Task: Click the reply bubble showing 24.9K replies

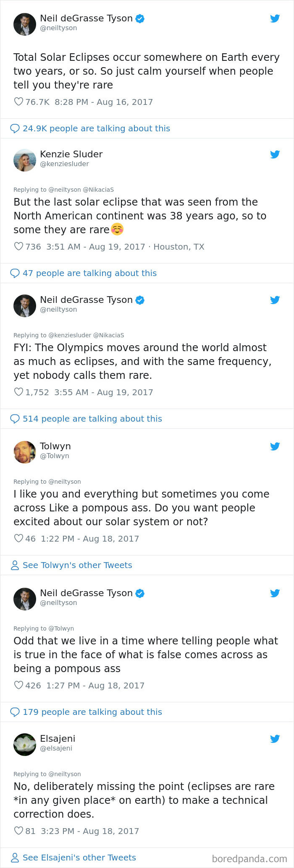Action: (15, 128)
